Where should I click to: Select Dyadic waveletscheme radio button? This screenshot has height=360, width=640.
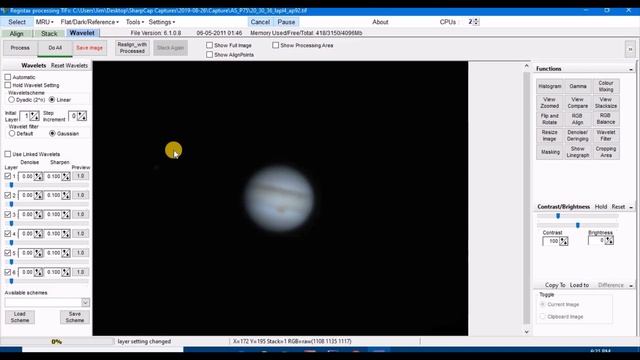pos(11,100)
